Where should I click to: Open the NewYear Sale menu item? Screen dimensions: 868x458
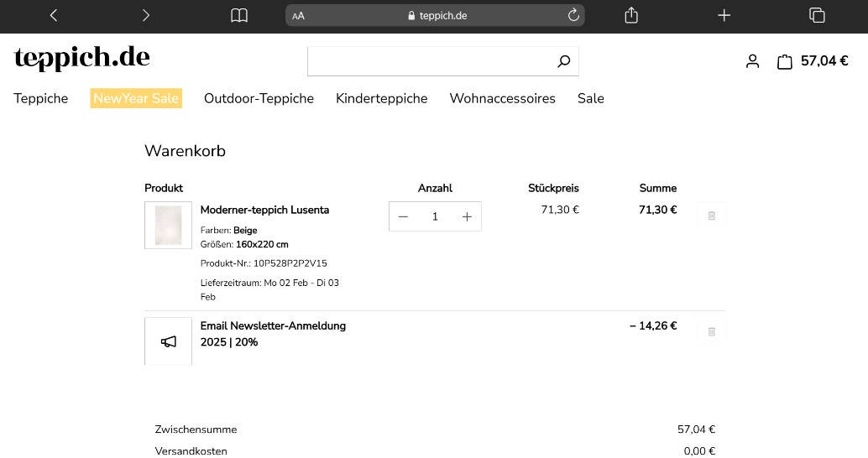coord(136,98)
